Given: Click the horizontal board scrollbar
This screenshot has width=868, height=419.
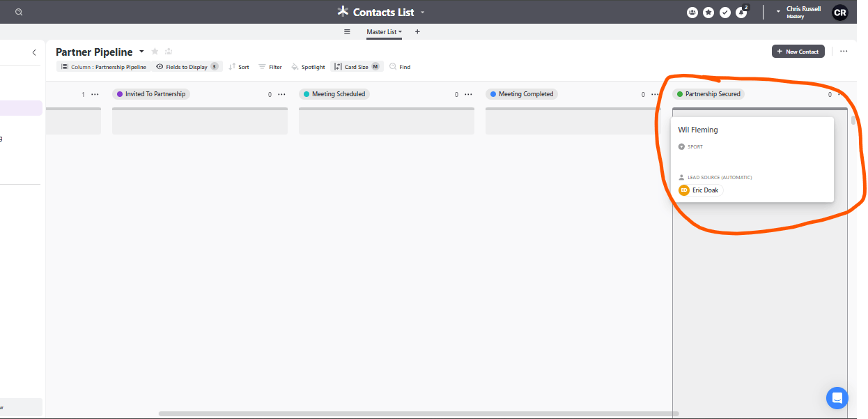Looking at the screenshot, I should click(419, 413).
